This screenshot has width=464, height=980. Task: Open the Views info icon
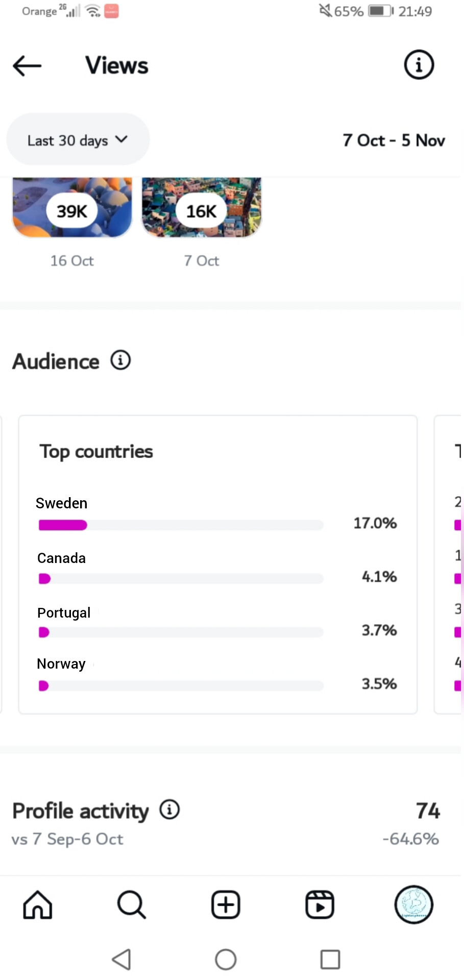pos(419,65)
